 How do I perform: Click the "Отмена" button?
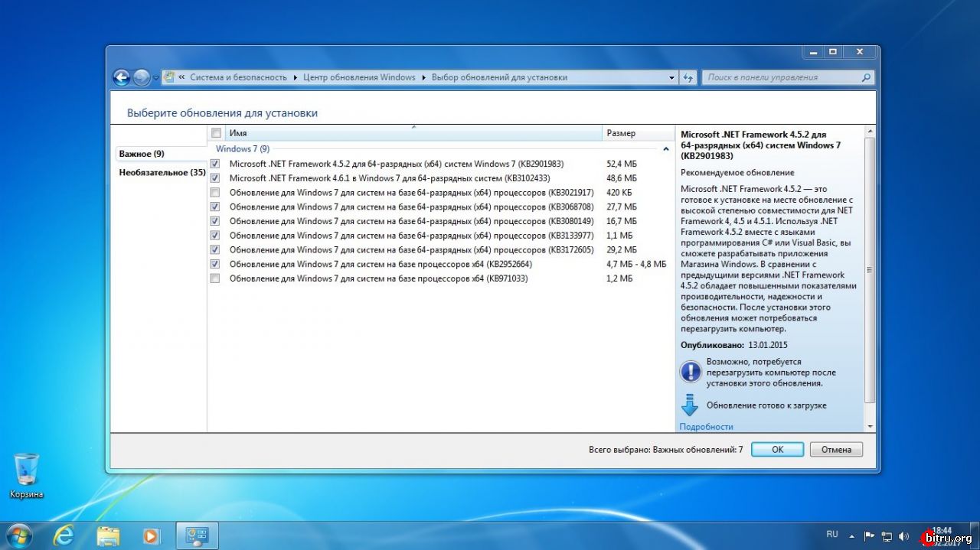point(836,449)
